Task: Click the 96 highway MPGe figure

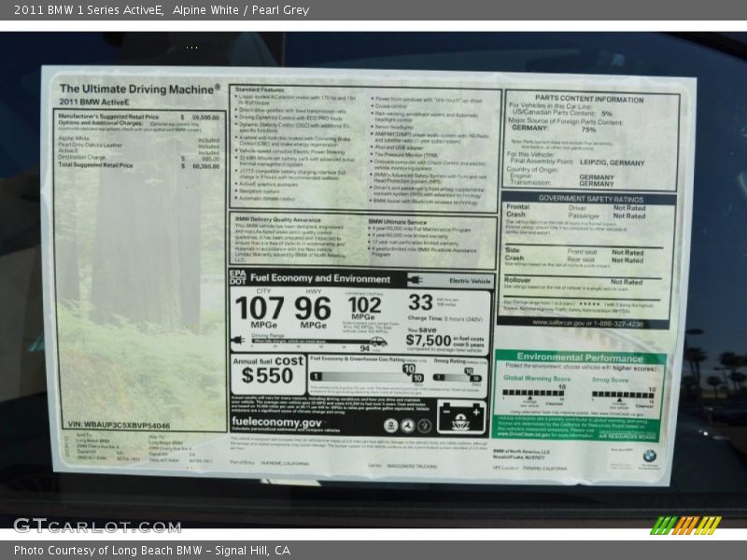Action: (x=313, y=308)
